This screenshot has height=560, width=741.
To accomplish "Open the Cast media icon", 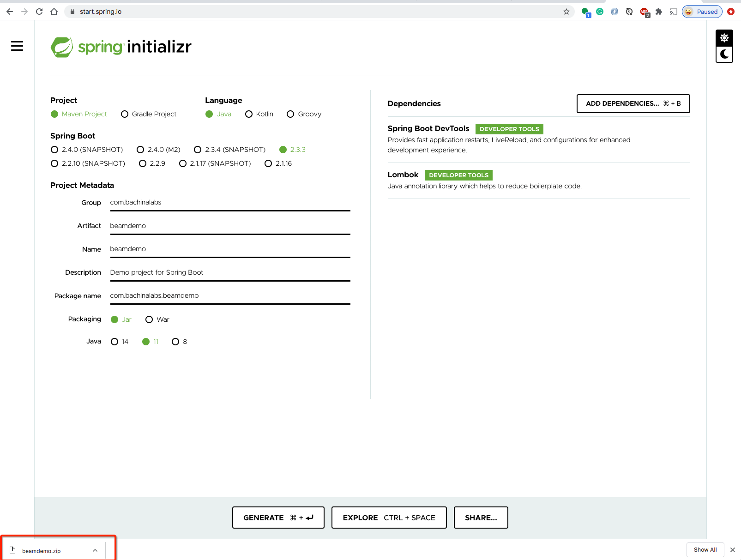I will (674, 12).
